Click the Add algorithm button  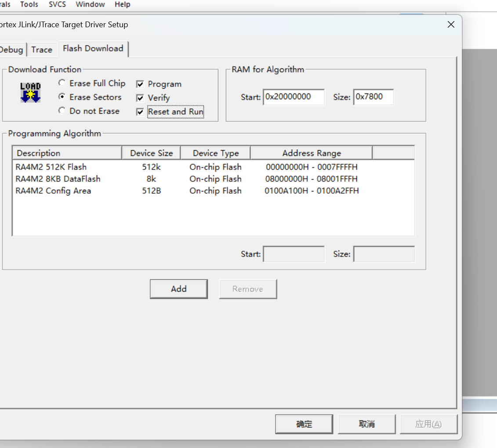179,289
